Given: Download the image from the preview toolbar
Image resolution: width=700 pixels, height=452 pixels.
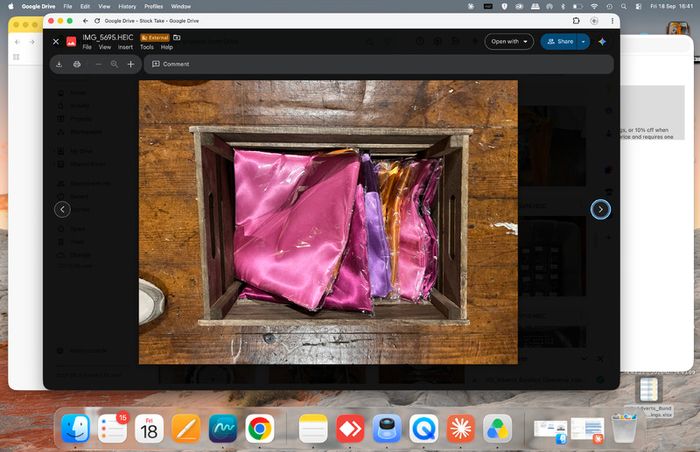Looking at the screenshot, I should pyautogui.click(x=59, y=64).
